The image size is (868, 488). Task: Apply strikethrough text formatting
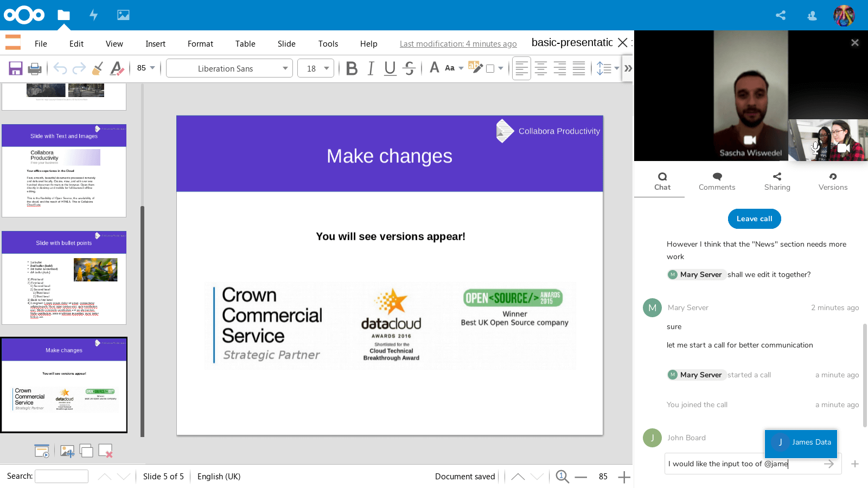tap(410, 68)
